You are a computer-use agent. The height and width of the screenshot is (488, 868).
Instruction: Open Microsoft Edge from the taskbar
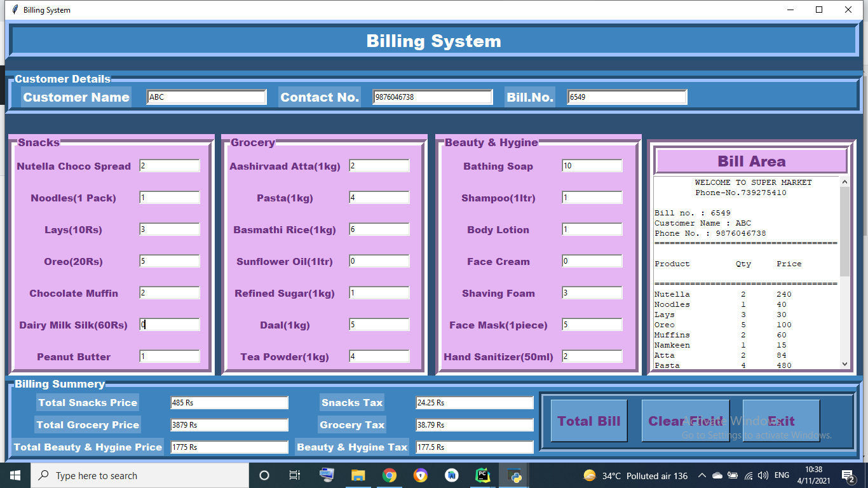coord(327,475)
